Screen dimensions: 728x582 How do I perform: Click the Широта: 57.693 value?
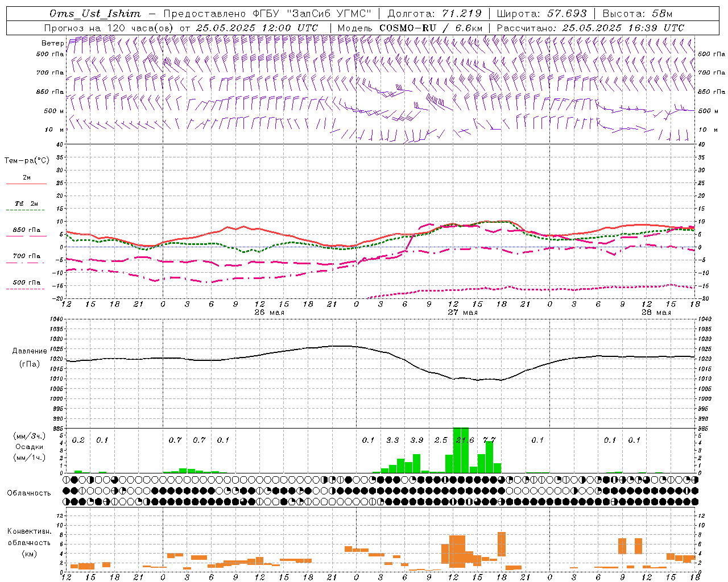pyautogui.click(x=542, y=14)
